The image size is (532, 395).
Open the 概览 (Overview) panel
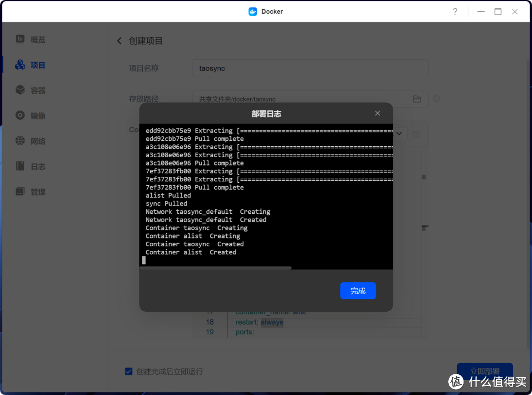31,39
